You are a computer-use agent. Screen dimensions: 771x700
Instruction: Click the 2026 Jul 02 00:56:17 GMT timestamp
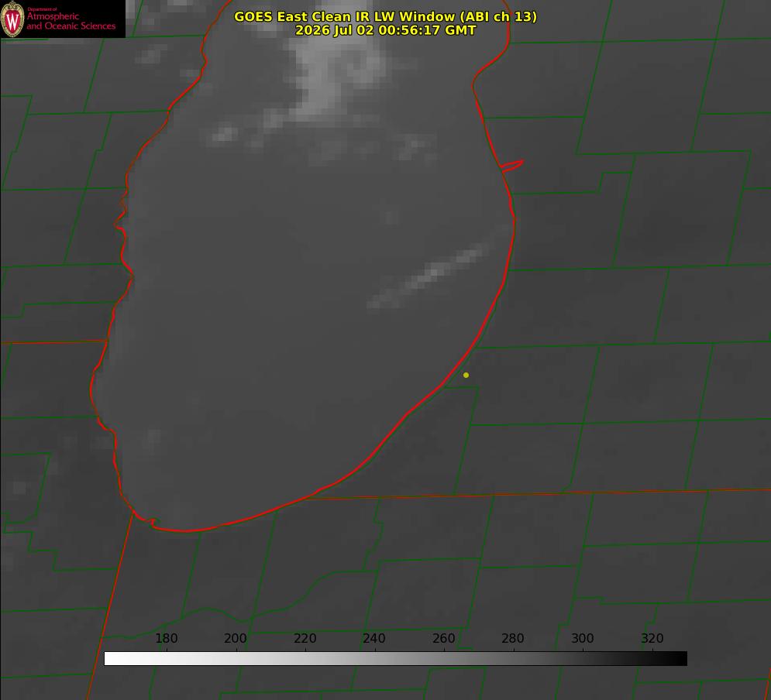pyautogui.click(x=386, y=30)
